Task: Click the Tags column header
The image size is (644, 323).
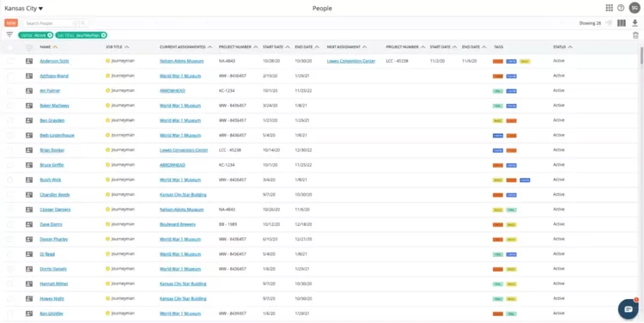Action: [498, 47]
